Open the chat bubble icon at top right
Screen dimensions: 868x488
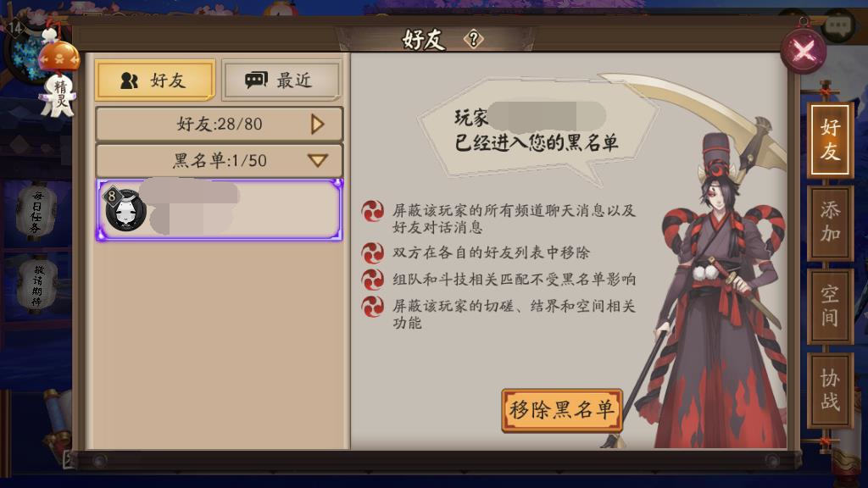pos(838,25)
